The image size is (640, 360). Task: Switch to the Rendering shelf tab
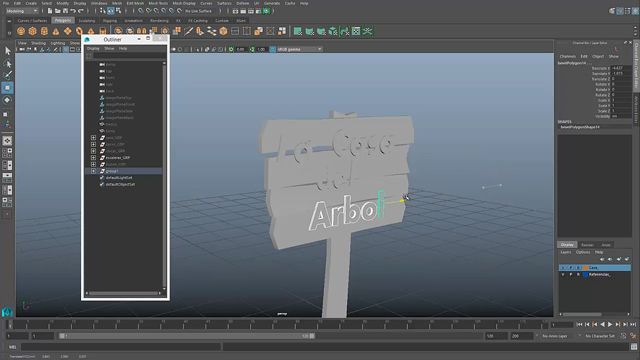coord(159,20)
